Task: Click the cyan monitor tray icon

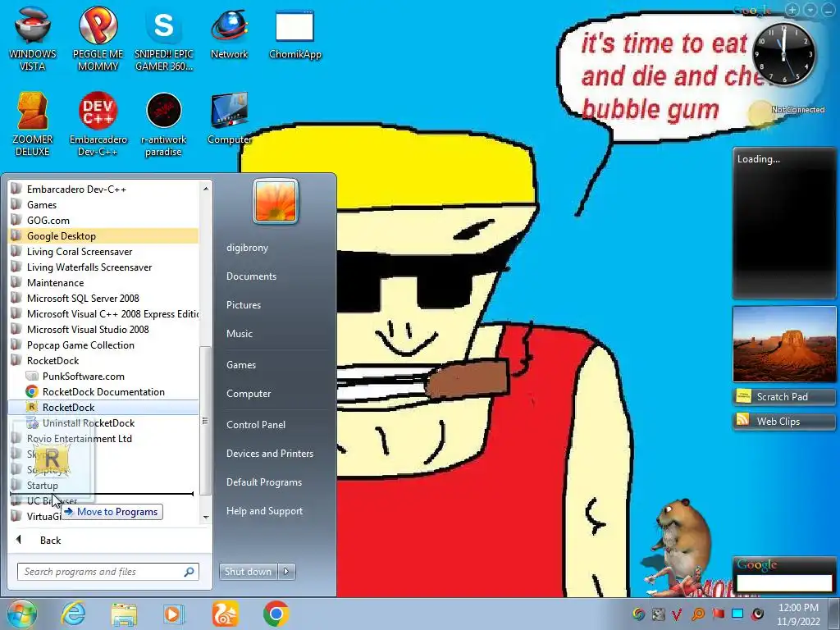Action: coord(737,614)
